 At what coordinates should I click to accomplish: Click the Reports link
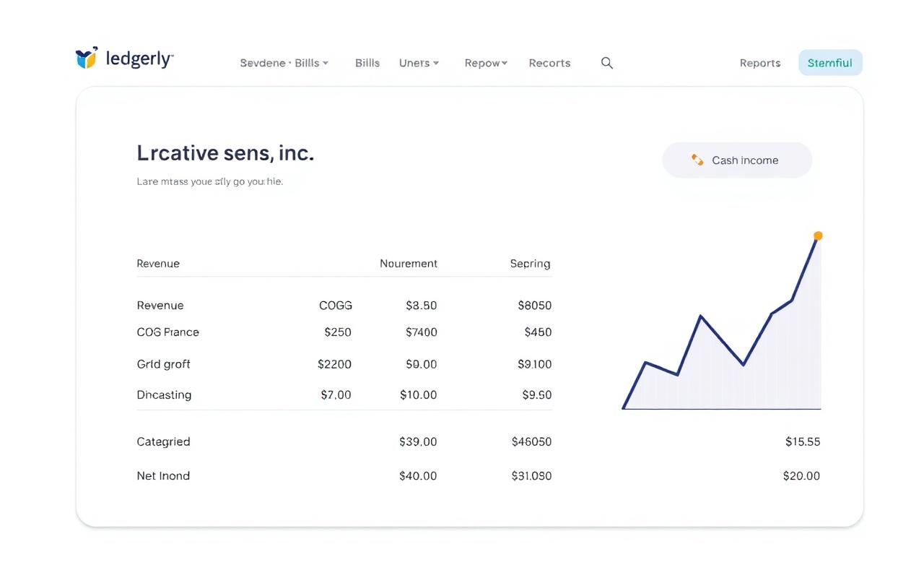759,63
